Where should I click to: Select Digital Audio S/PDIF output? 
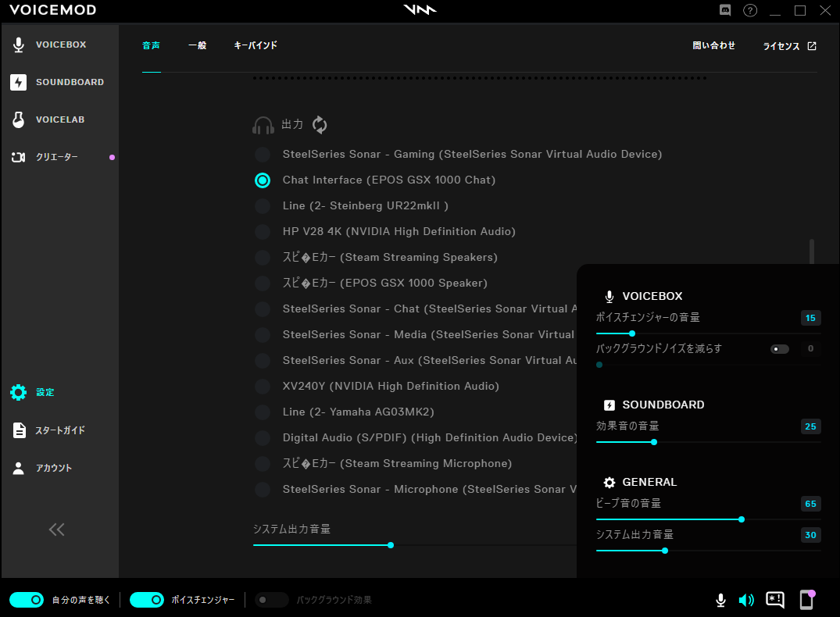[x=263, y=438]
